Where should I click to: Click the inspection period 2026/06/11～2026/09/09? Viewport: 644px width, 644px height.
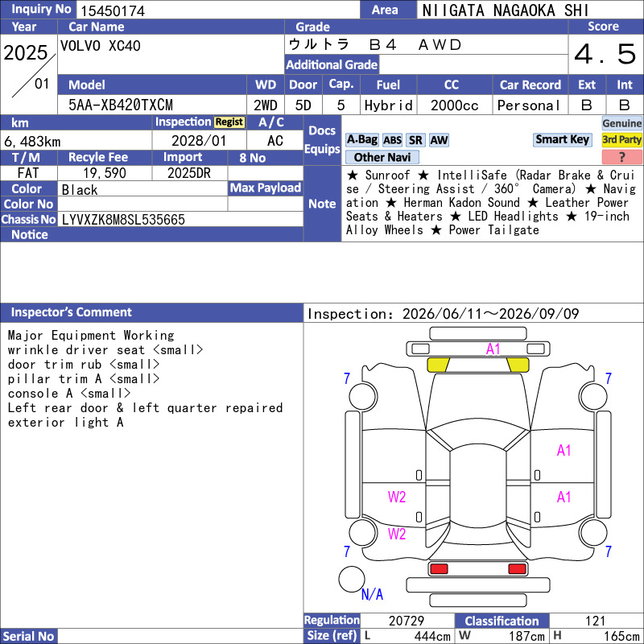(x=490, y=314)
